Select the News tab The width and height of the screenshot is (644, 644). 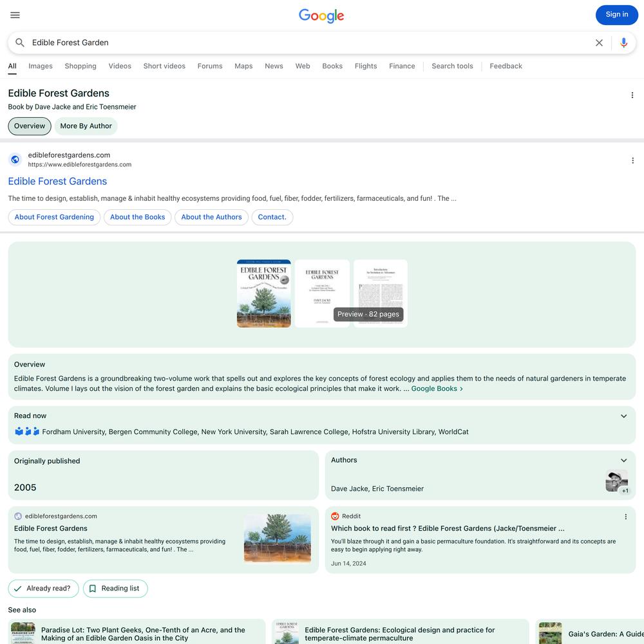274,66
